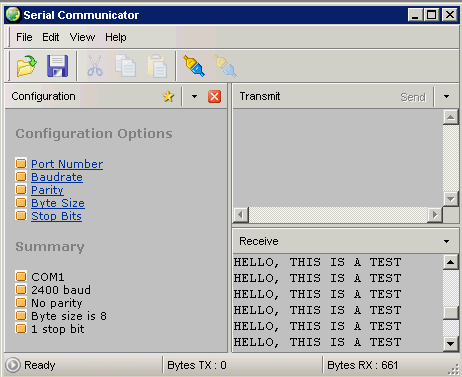Click the yellow star in Configuration header

pyautogui.click(x=168, y=96)
